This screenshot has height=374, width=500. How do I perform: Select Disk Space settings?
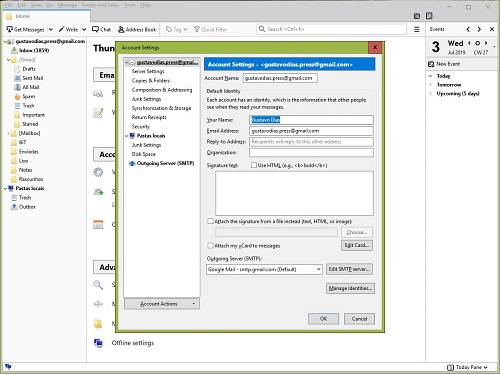click(x=144, y=154)
